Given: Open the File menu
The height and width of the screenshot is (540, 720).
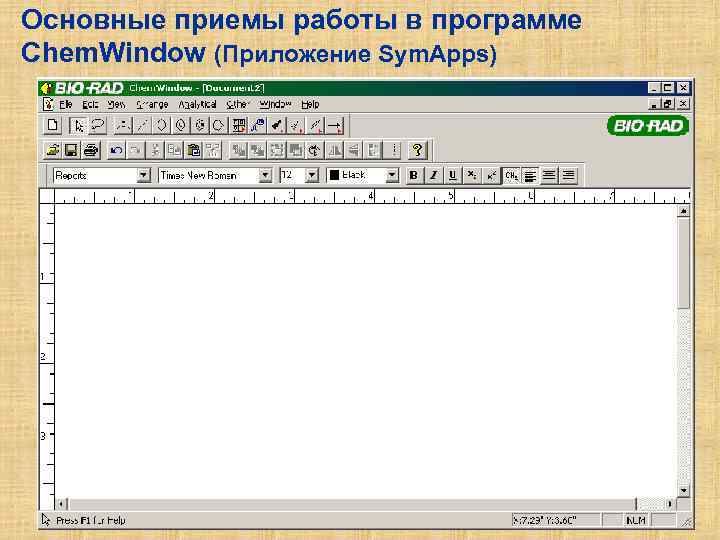Looking at the screenshot, I should [x=66, y=105].
